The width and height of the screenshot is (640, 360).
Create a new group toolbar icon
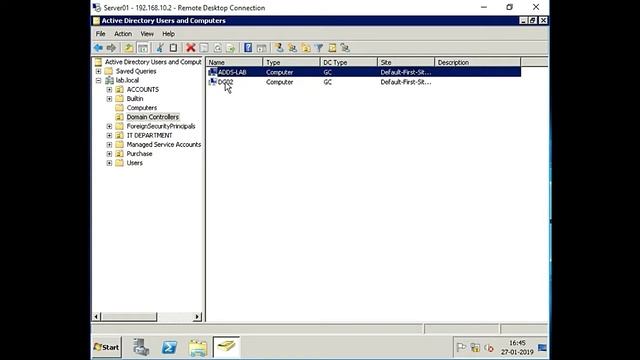pyautogui.click(x=292, y=48)
